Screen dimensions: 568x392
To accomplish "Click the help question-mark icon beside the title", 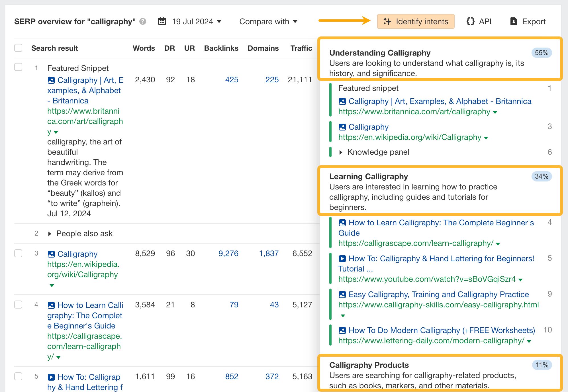I will point(143,21).
